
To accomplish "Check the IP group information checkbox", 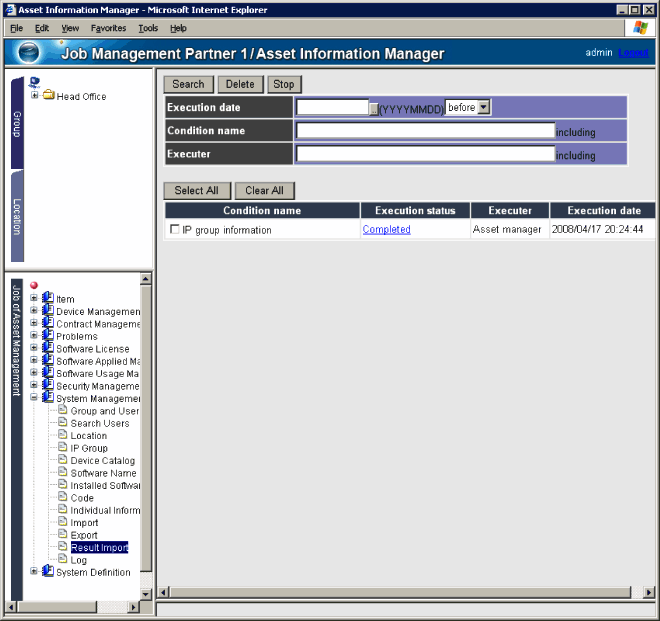I will (175, 230).
